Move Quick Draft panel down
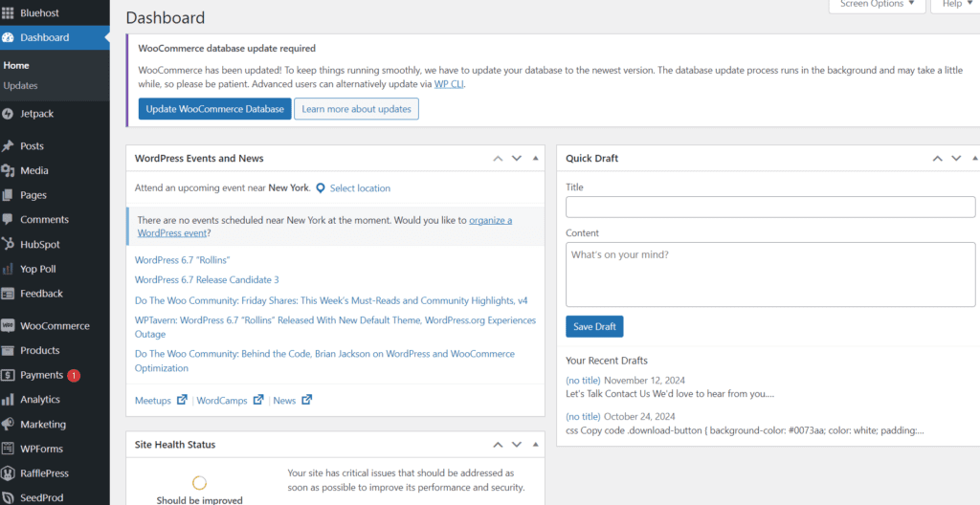The width and height of the screenshot is (980, 505). [x=956, y=158]
